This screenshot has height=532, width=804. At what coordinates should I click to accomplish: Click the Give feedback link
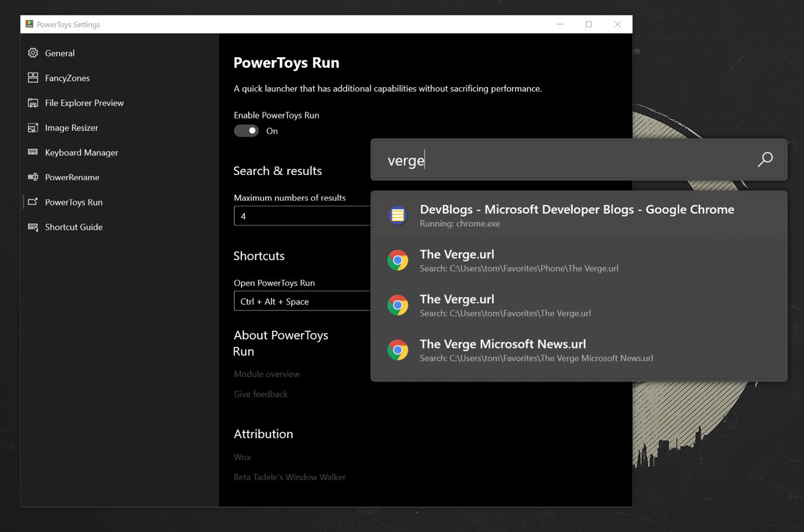(x=261, y=394)
